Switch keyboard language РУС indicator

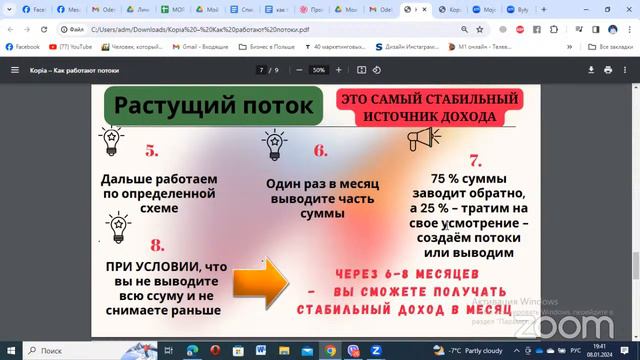click(x=576, y=351)
